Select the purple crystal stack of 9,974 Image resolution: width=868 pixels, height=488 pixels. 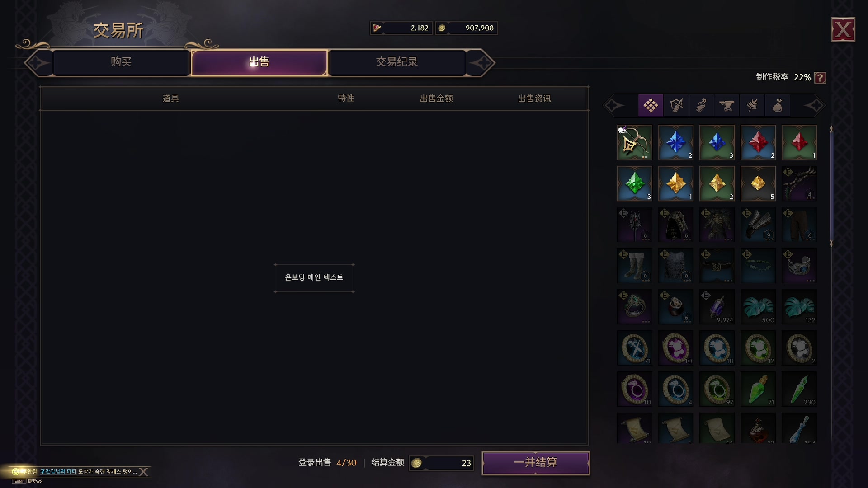[717, 307]
